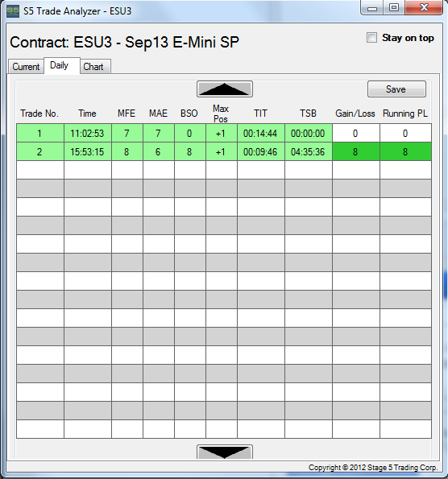Switch to the Current tab
Image resolution: width=448 pixels, height=479 pixels.
[x=26, y=67]
